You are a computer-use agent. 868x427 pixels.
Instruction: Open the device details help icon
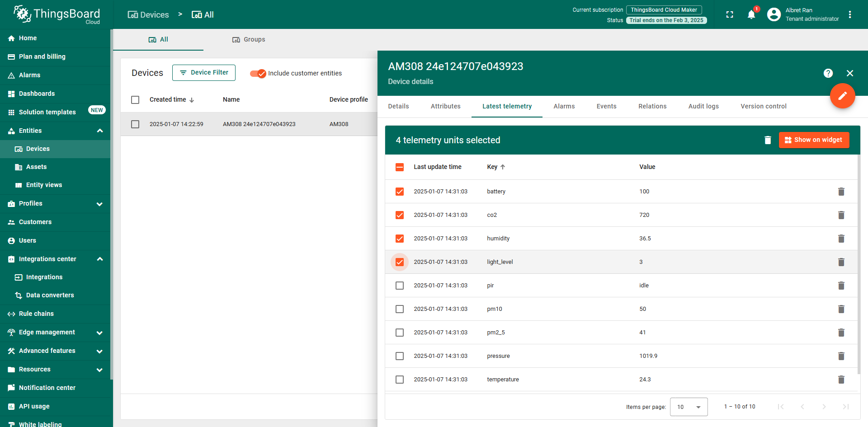[x=828, y=73]
